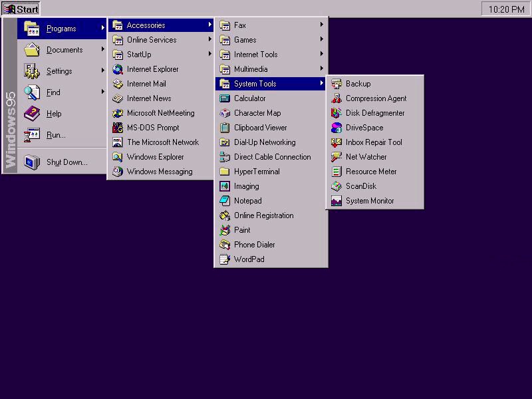Click the Internet Explorer icon
Screen dimensions: 532x399
tap(118, 69)
